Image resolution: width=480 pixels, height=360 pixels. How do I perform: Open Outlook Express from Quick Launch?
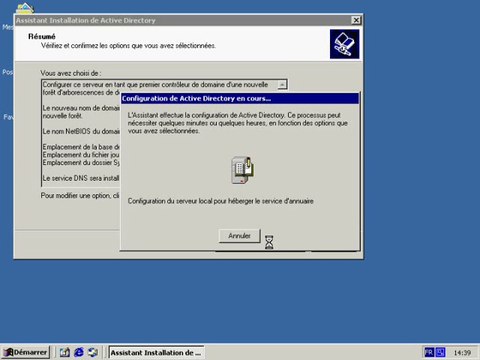[x=93, y=352]
